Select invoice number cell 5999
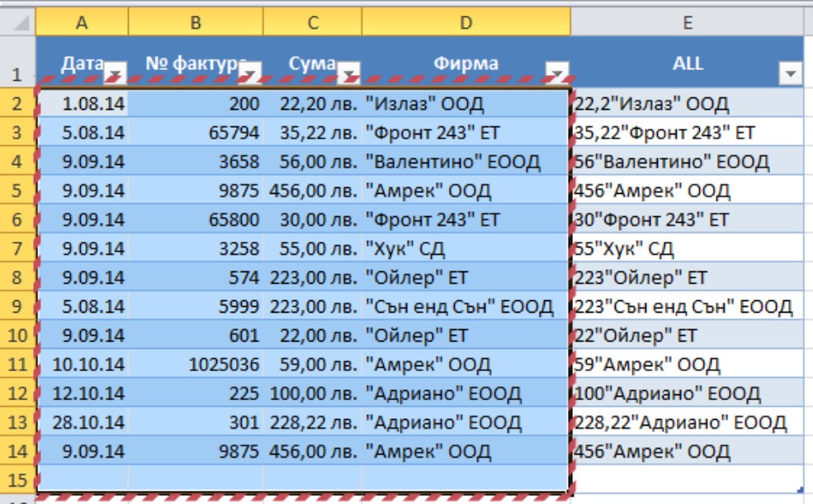813x504 pixels. coord(196,306)
